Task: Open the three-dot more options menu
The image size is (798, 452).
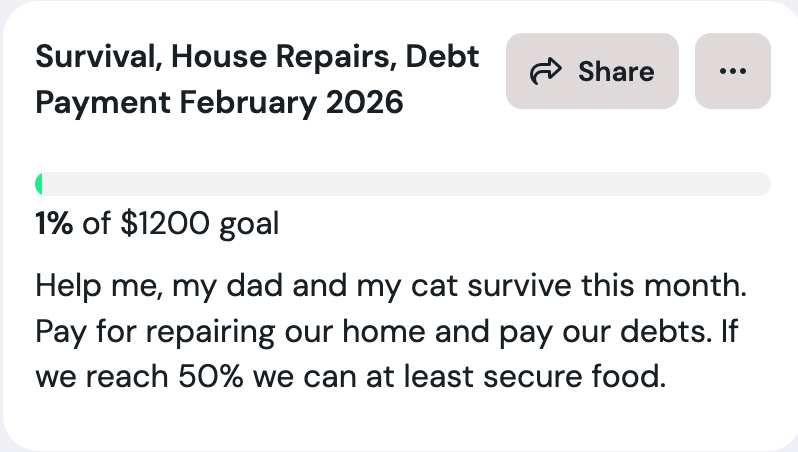Action: 732,71
